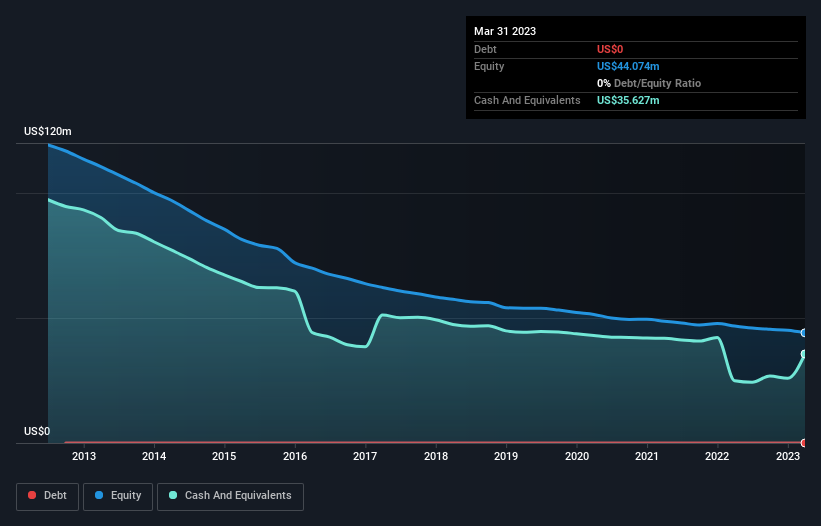Click the 2017 x-axis label
This screenshot has height=526, width=821.
pos(365,456)
